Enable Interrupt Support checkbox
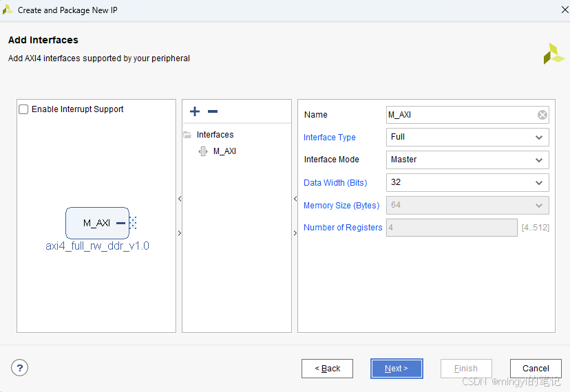 23,109
